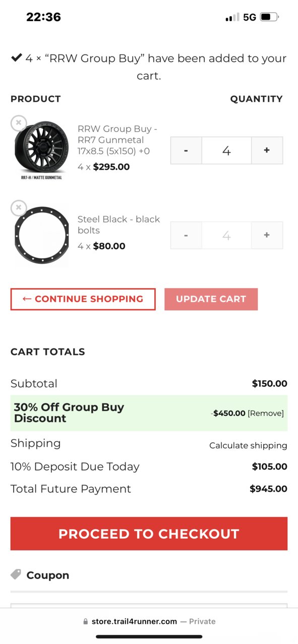Proceed to checkout
Image resolution: width=298 pixels, height=644 pixels.
(x=149, y=534)
